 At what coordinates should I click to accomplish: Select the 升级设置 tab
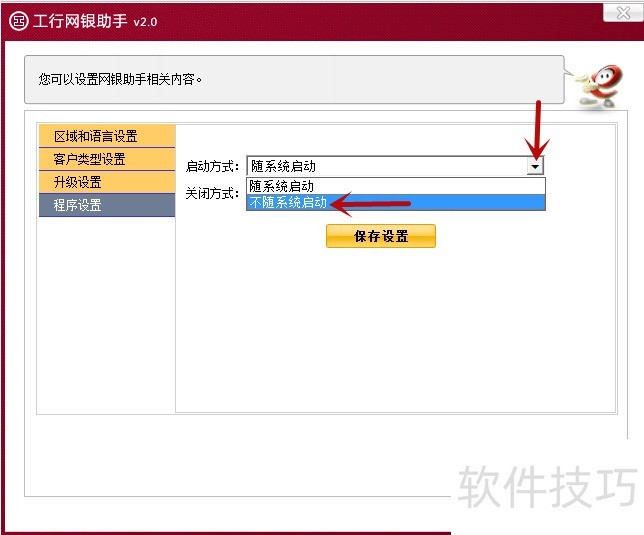point(107,182)
